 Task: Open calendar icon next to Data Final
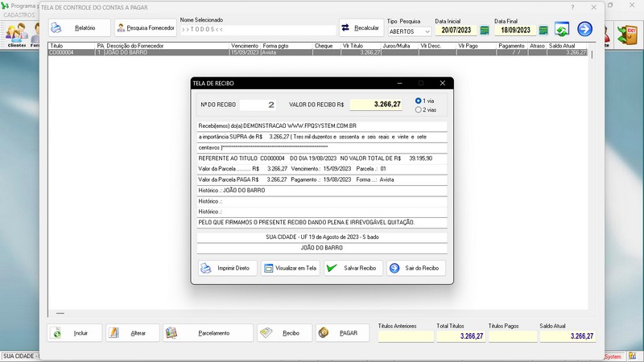click(543, 31)
